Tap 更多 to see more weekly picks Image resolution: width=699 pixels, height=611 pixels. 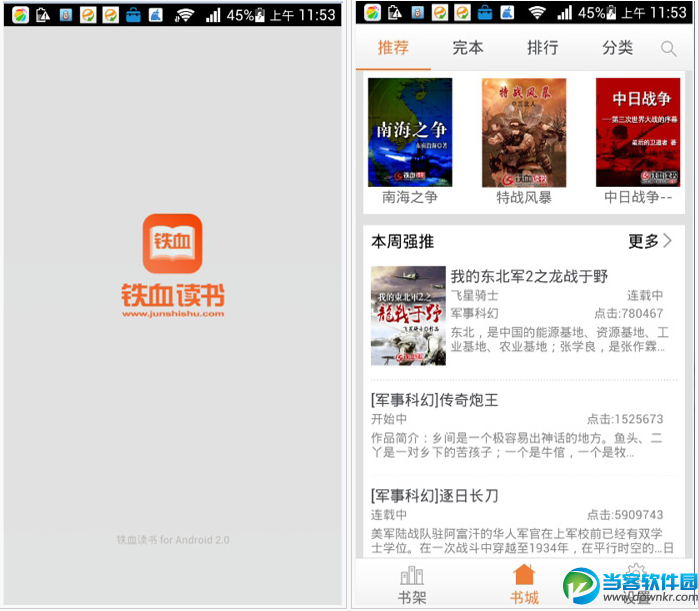(x=643, y=241)
